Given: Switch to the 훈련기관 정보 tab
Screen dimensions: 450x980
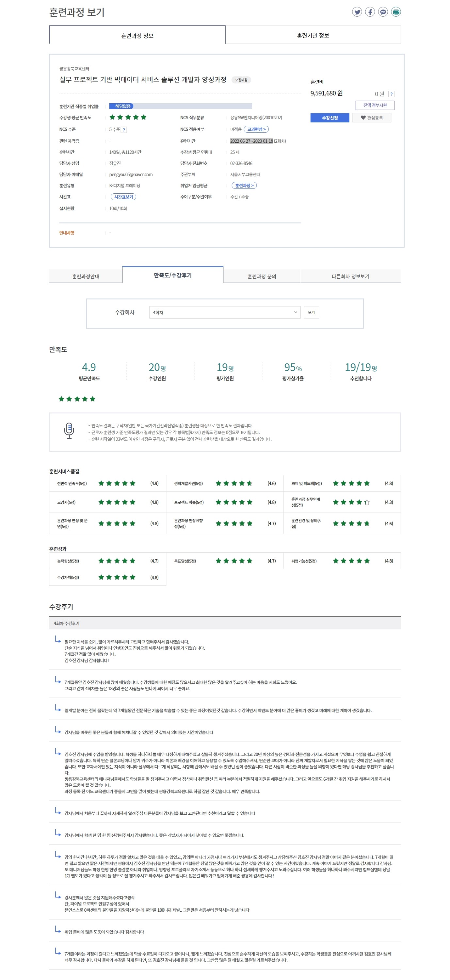Looking at the screenshot, I should click(x=313, y=35).
